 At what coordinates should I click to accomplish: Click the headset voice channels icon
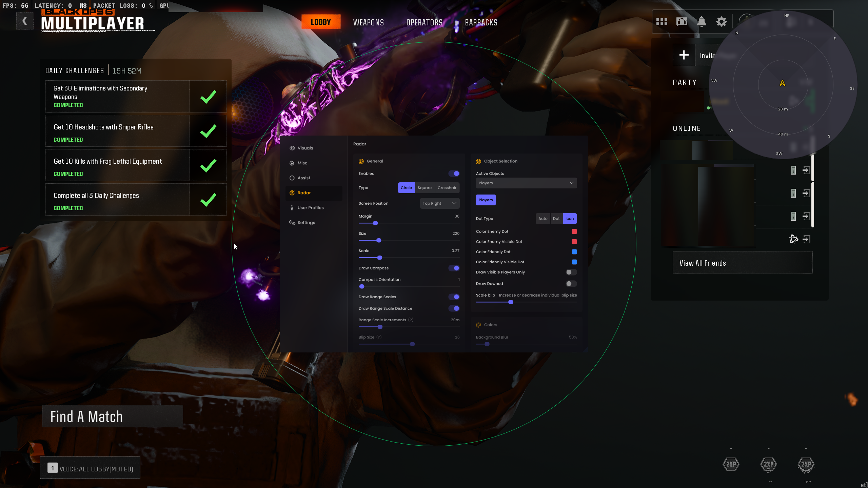682,22
